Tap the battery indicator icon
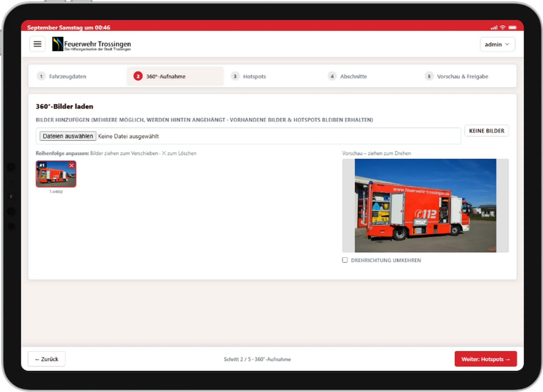The image size is (543, 392). (x=512, y=27)
